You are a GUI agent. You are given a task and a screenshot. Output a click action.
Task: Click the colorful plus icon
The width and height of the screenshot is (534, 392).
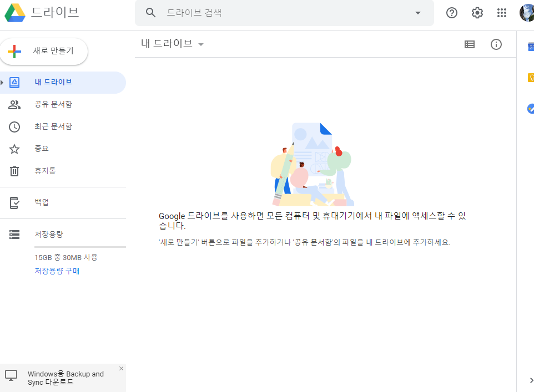point(14,52)
